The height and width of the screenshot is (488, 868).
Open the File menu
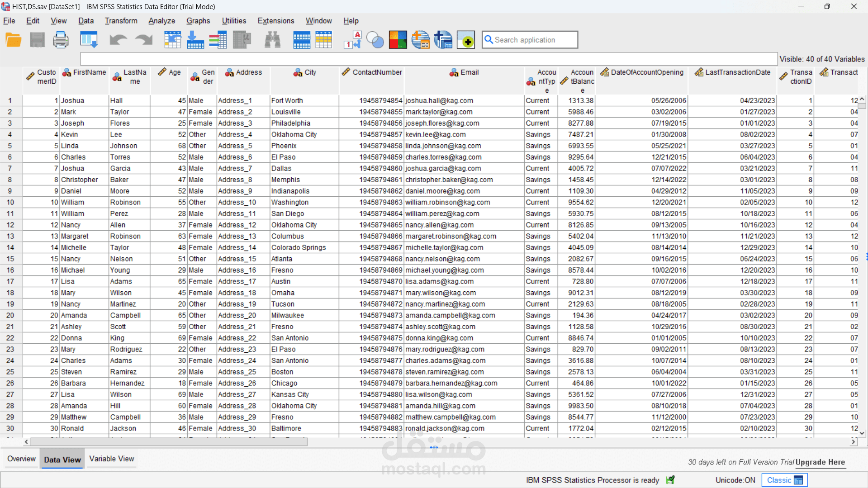click(9, 21)
